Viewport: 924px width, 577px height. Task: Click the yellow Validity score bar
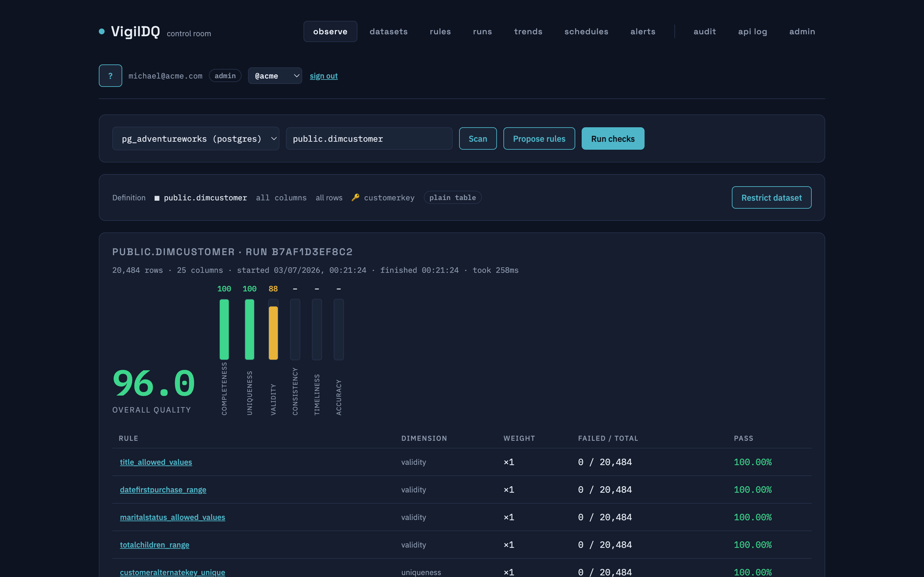(273, 333)
